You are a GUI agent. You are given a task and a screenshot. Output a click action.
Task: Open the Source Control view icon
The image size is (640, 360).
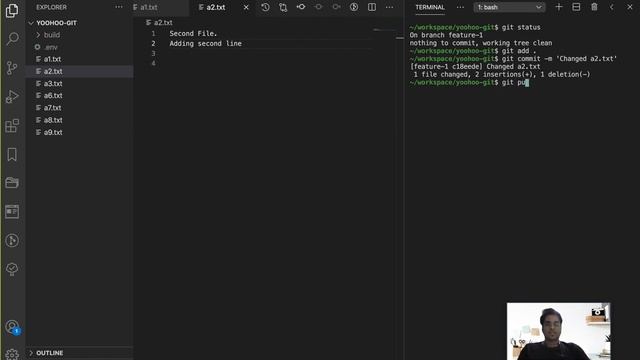12,67
